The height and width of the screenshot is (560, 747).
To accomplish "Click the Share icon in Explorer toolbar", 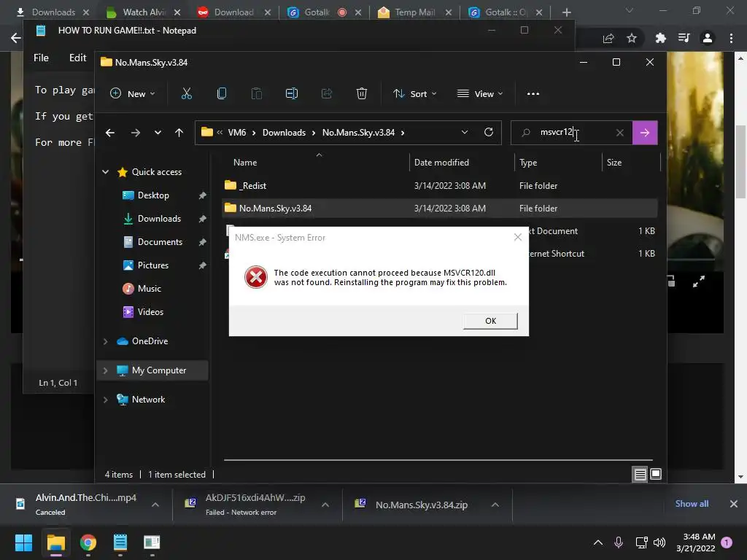I will [326, 94].
